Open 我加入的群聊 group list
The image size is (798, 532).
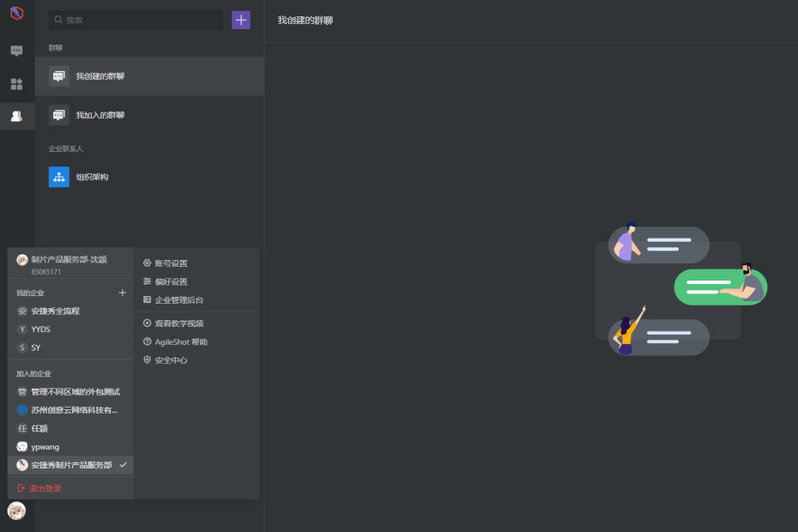[x=100, y=115]
